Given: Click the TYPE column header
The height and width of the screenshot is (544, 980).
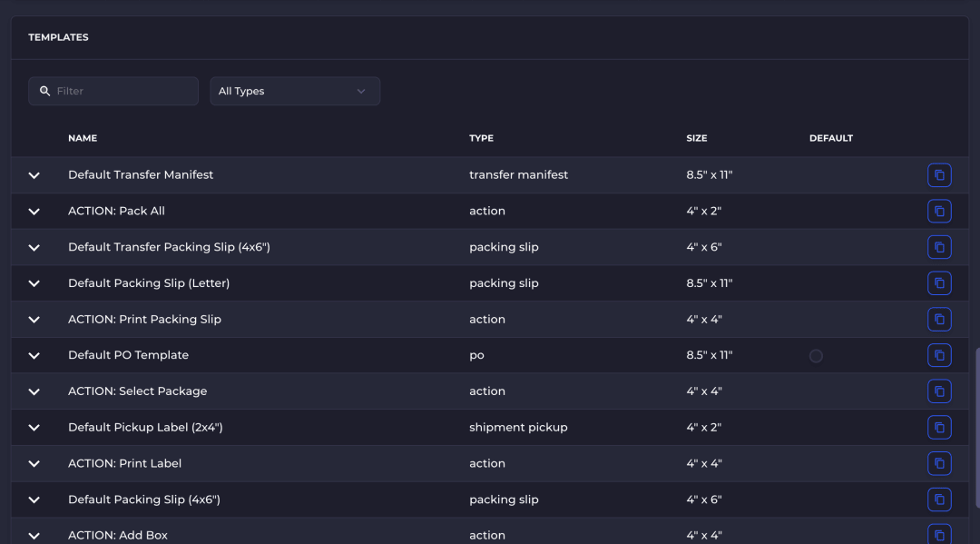Looking at the screenshot, I should (481, 138).
